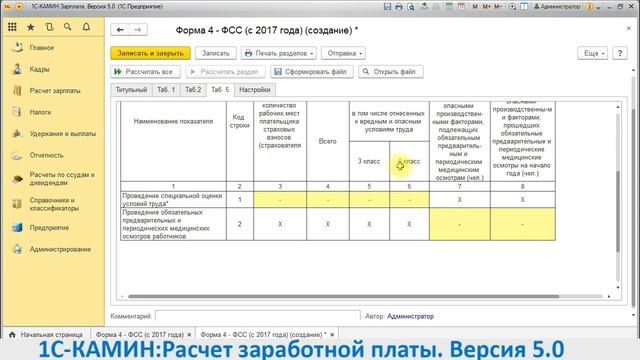Navigate forward with the right arrow
The image size is (640, 360).
click(138, 30)
